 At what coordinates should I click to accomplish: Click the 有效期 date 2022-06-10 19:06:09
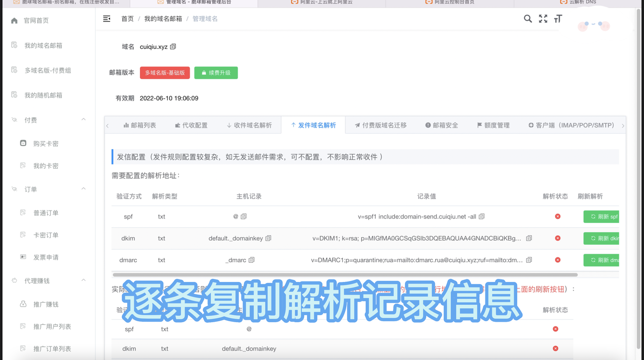(169, 98)
